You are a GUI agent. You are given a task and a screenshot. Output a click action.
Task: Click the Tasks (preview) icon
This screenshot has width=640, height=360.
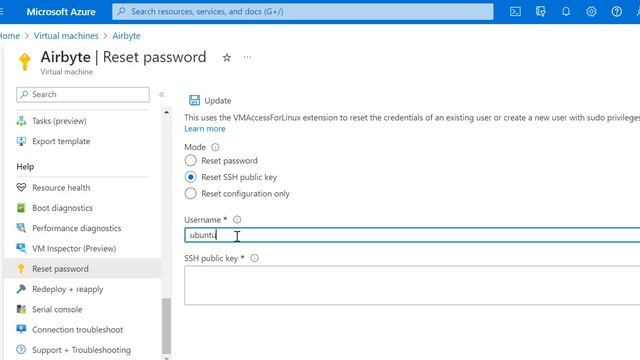pos(21,121)
